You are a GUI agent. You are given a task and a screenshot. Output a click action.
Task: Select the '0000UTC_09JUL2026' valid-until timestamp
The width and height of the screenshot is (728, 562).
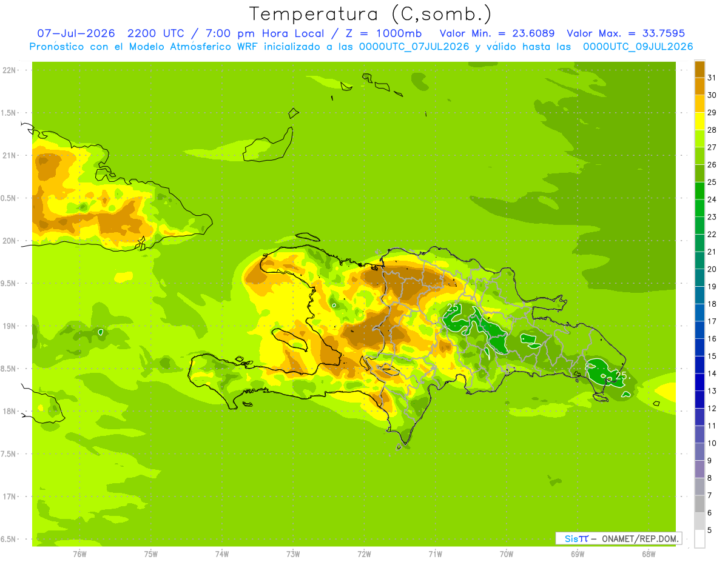point(638,47)
